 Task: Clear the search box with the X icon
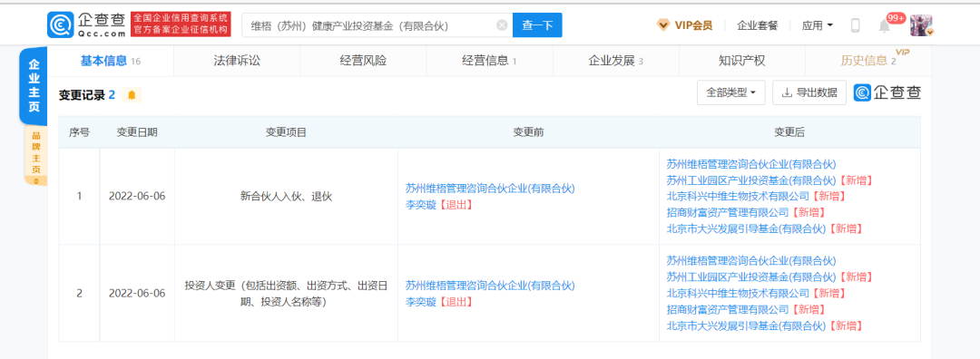502,25
